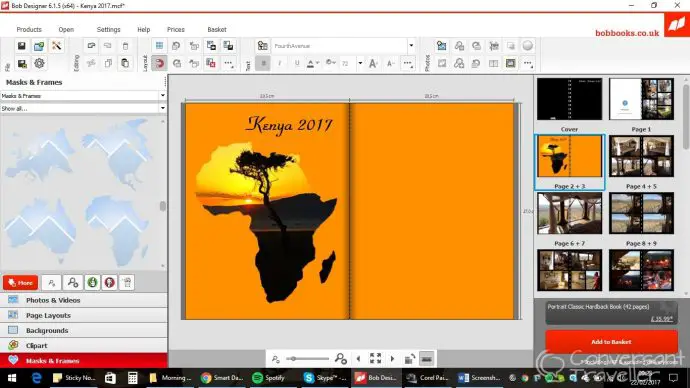Choose the Africa continent mask thumbnail
Image resolution: width=690 pixels, height=388 pixels.
point(118,230)
